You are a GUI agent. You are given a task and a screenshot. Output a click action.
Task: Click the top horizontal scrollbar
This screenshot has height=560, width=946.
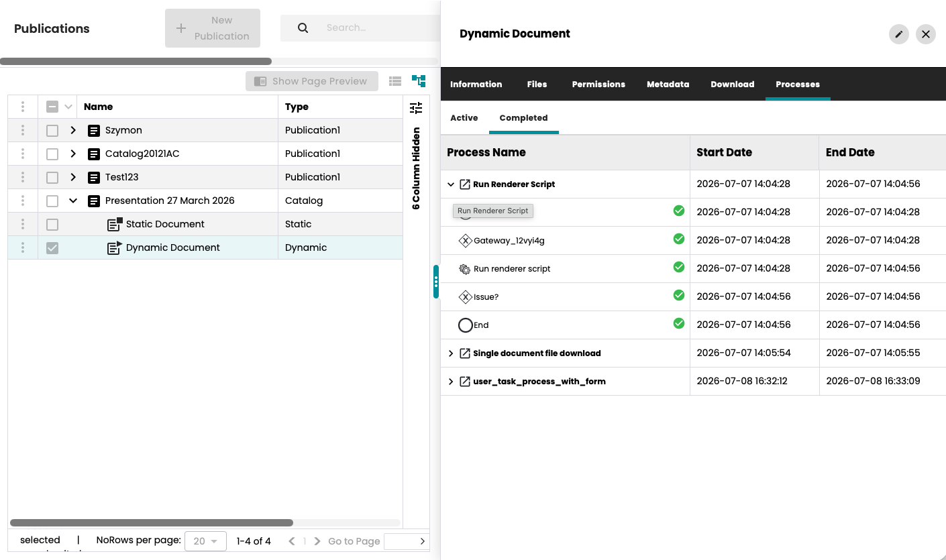(136, 61)
